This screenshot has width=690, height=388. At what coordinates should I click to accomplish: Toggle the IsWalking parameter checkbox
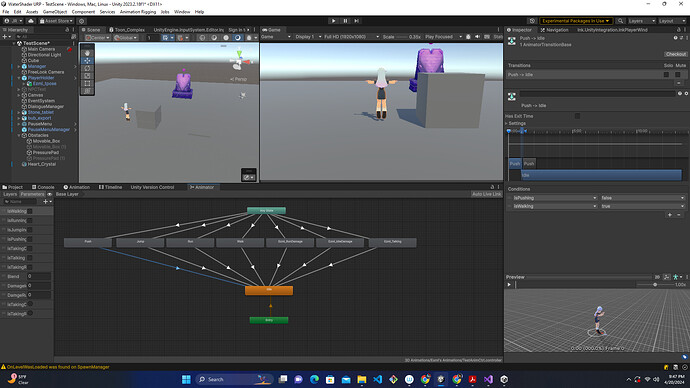click(x=29, y=211)
